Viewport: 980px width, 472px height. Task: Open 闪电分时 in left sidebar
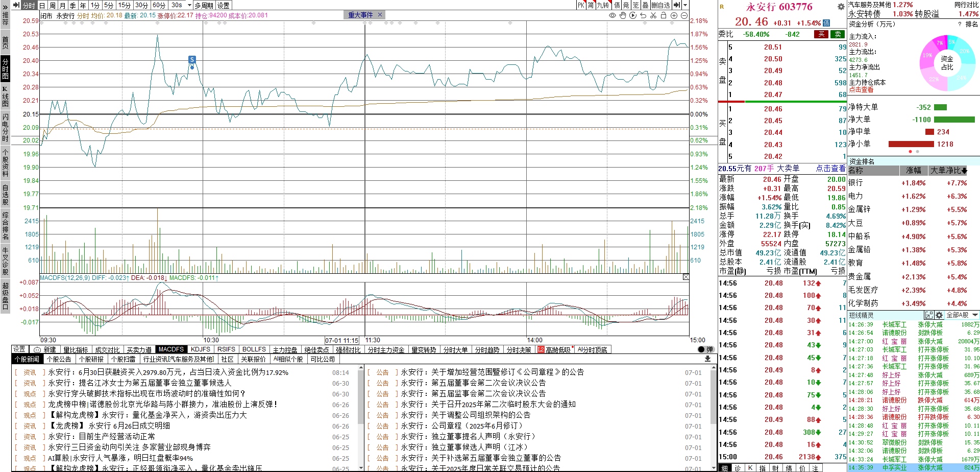(x=5, y=128)
